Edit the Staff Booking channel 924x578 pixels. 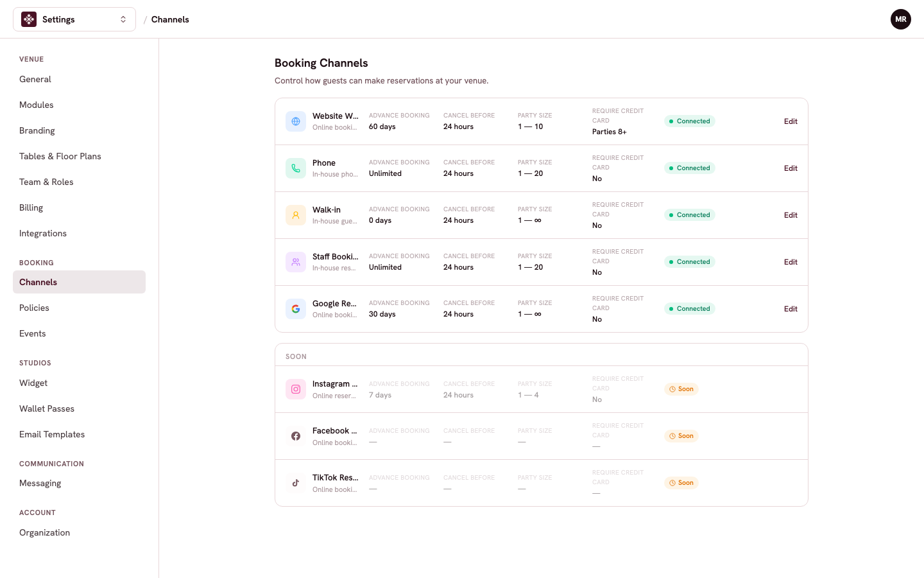click(791, 262)
